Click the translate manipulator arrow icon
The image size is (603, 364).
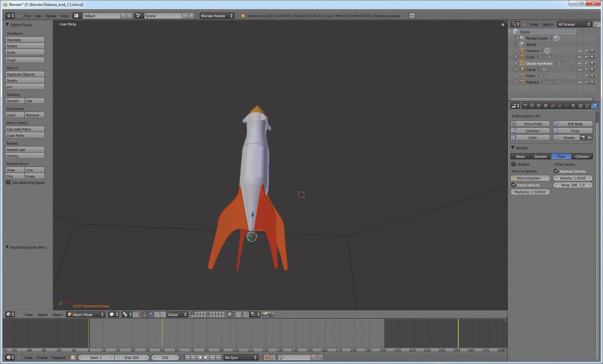tap(151, 315)
